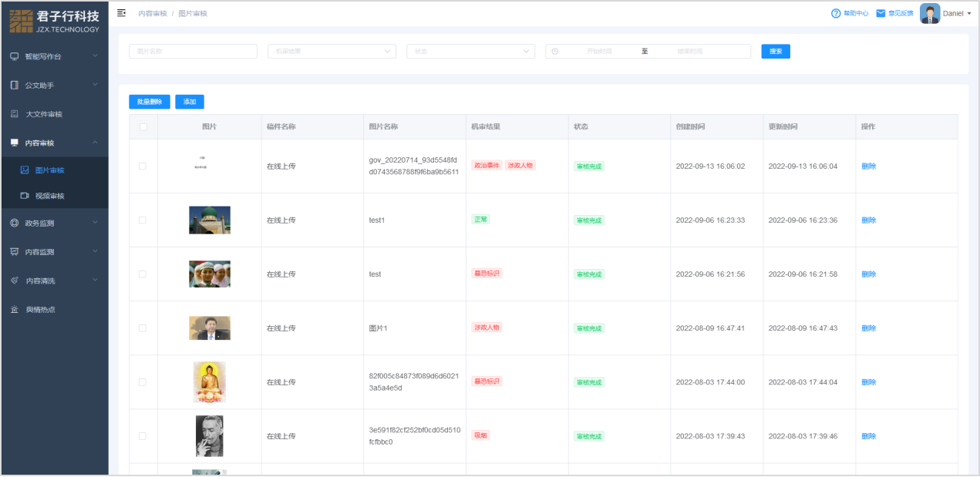980x477 pixels.
Task: Open the 意见反馈 link
Action: point(901,14)
